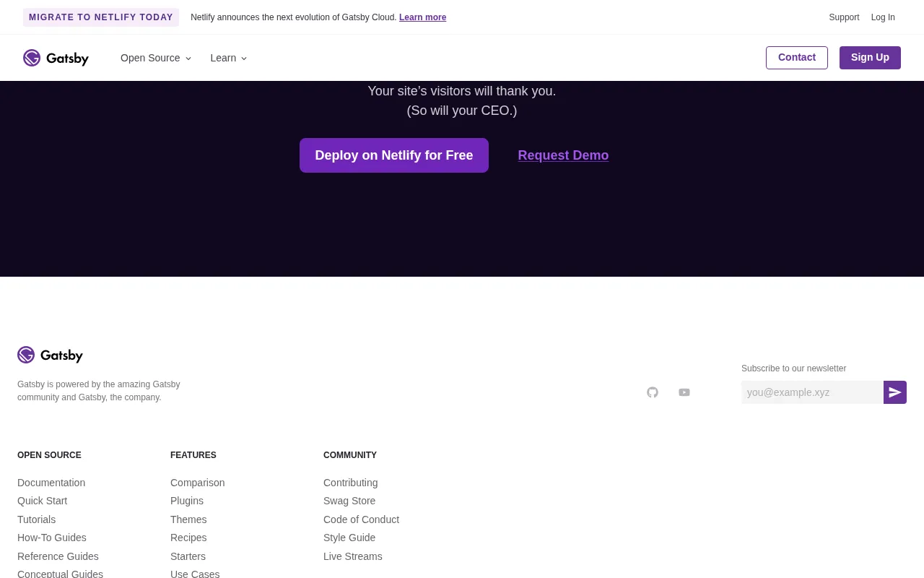Screen dimensions: 924x578
Task: Click the Gatsby logo in header
Action: pos(56,58)
